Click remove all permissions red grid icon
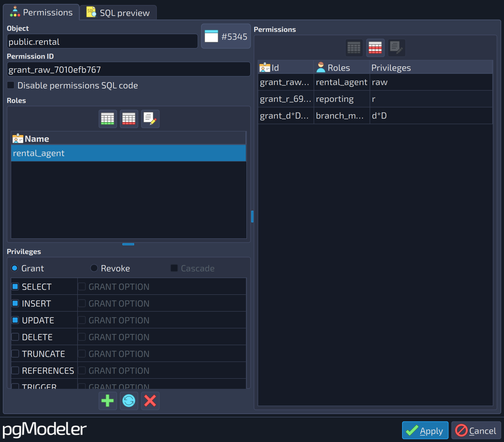The width and height of the screenshot is (504, 442). tap(375, 48)
